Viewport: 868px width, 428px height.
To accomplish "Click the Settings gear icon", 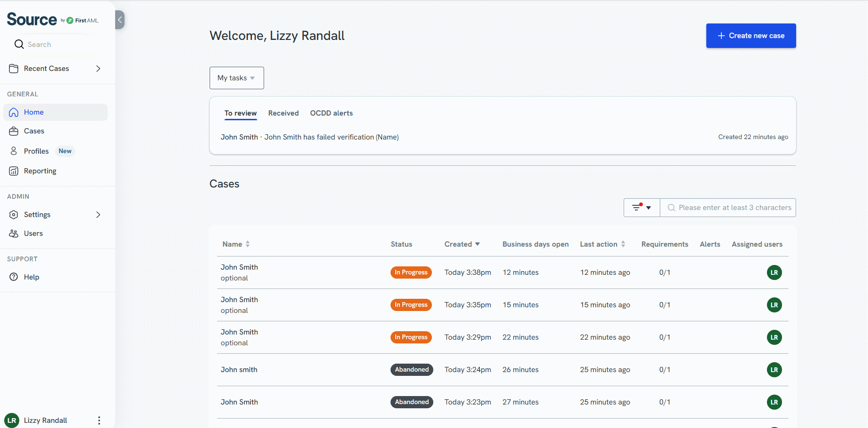I will (14, 215).
